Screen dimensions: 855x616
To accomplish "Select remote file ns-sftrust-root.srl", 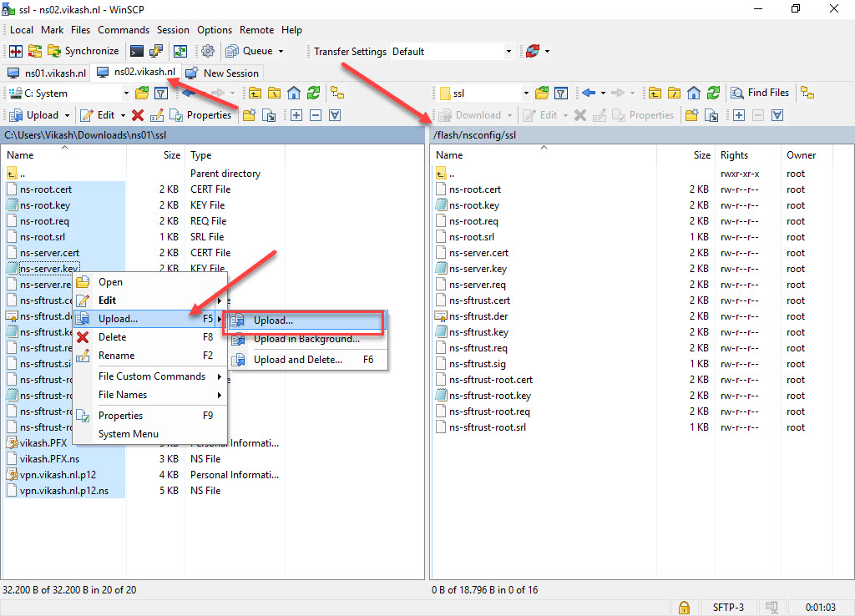I will coord(488,427).
